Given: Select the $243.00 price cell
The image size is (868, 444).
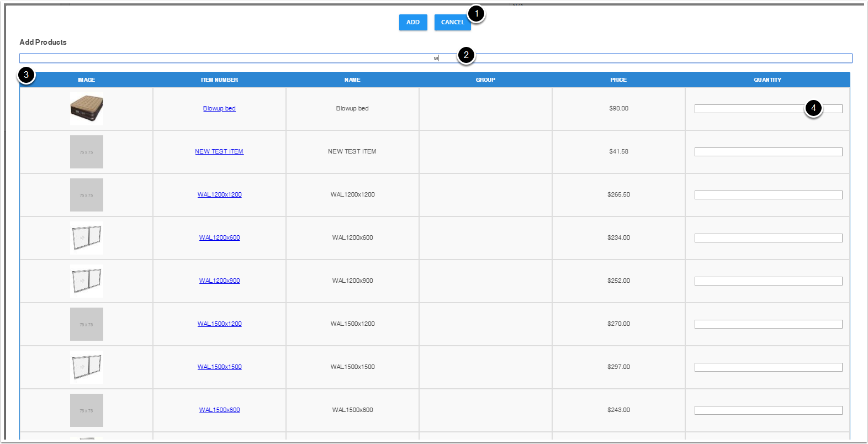Looking at the screenshot, I should coord(618,410).
